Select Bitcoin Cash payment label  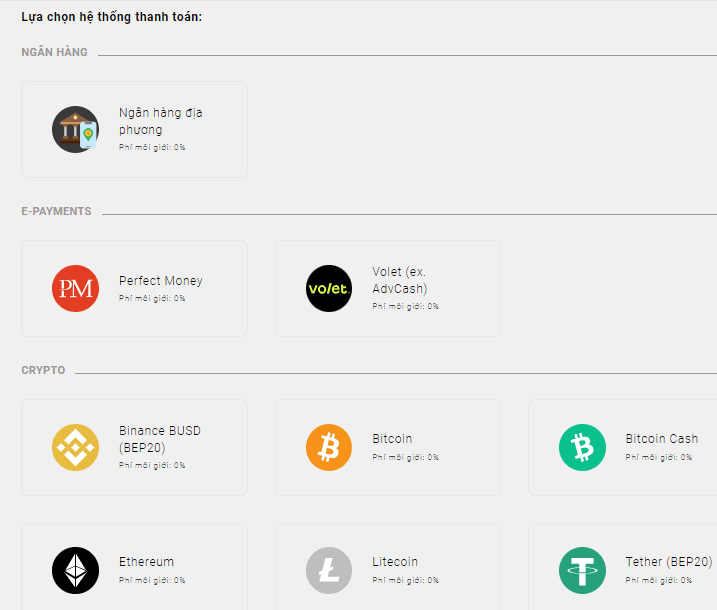coord(662,439)
